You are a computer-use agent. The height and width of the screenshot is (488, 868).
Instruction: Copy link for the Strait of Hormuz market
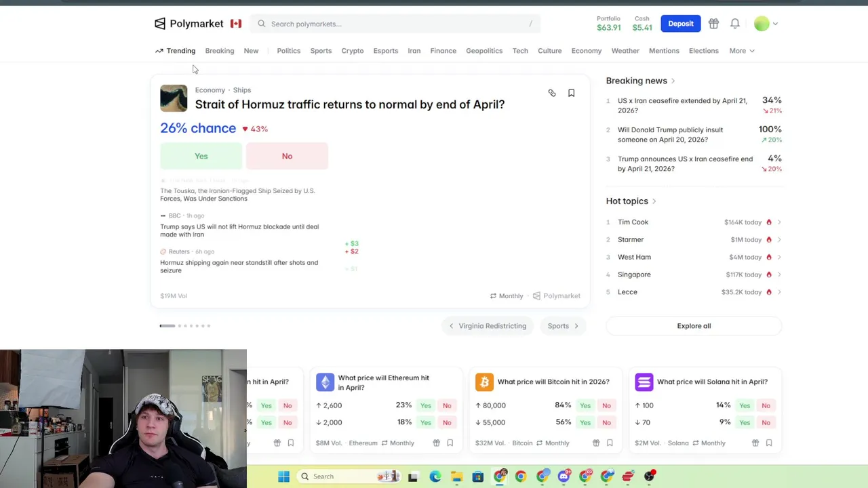click(x=552, y=93)
